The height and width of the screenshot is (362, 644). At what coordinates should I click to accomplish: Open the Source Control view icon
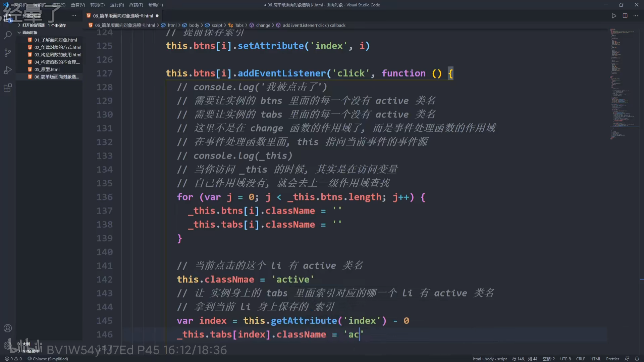point(8,53)
